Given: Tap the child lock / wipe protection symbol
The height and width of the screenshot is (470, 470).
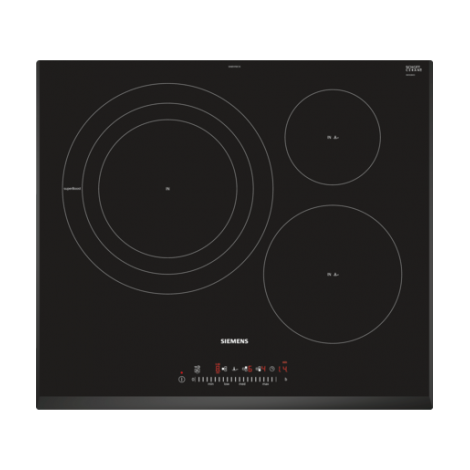Looking at the screenshot, I should click(x=197, y=369).
